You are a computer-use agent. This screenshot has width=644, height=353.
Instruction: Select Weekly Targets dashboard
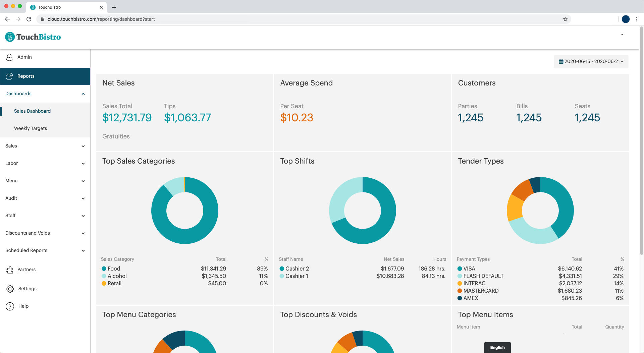[x=31, y=128]
